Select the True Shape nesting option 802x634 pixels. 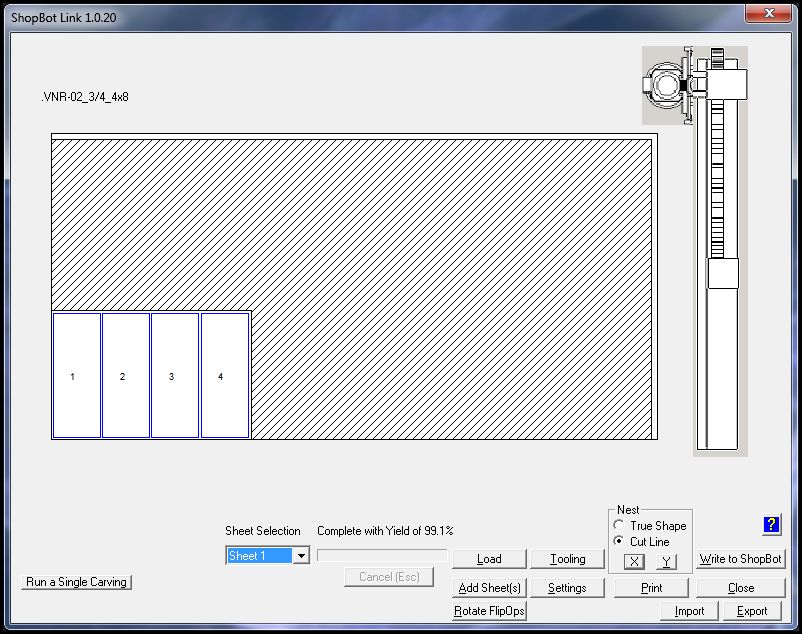point(620,526)
